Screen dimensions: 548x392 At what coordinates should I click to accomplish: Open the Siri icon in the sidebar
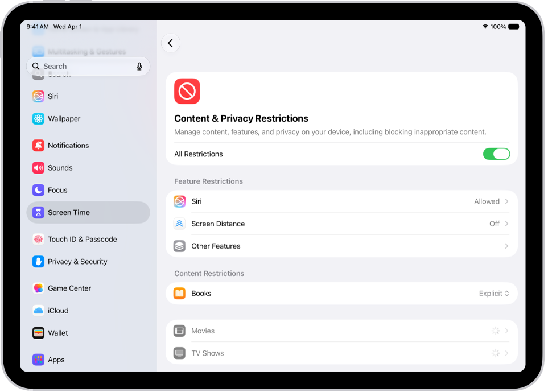click(x=39, y=96)
